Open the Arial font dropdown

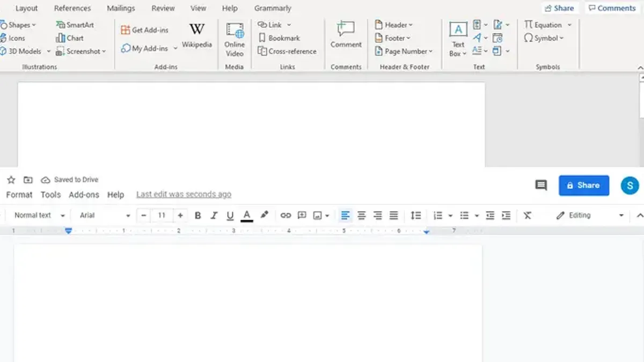[x=105, y=215]
